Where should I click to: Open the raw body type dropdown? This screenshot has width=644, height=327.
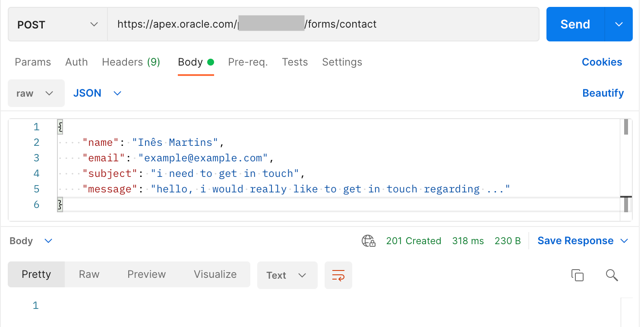pos(36,93)
